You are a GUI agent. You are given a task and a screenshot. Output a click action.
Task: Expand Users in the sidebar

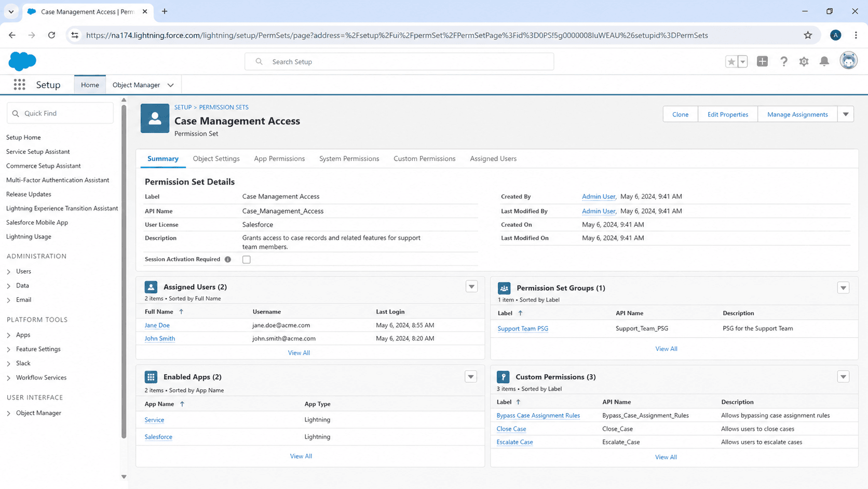coord(9,272)
